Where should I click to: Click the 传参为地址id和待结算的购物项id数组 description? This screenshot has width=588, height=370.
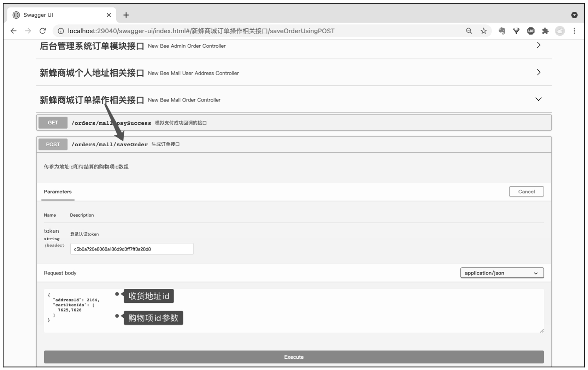[x=86, y=166]
